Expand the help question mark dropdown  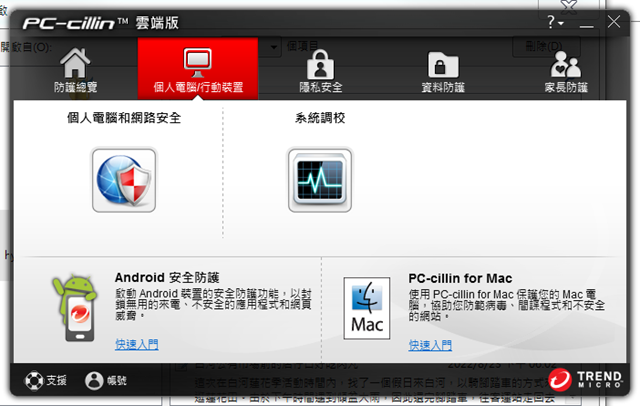[x=555, y=22]
